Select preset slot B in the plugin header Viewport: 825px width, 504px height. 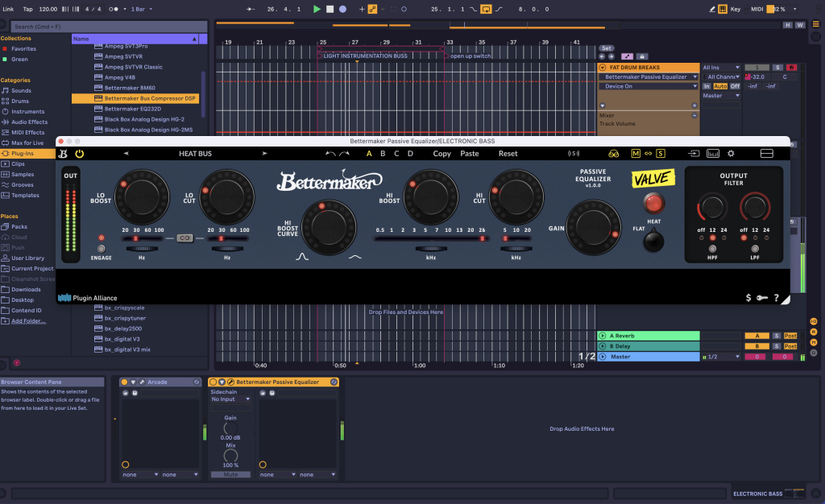[382, 153]
